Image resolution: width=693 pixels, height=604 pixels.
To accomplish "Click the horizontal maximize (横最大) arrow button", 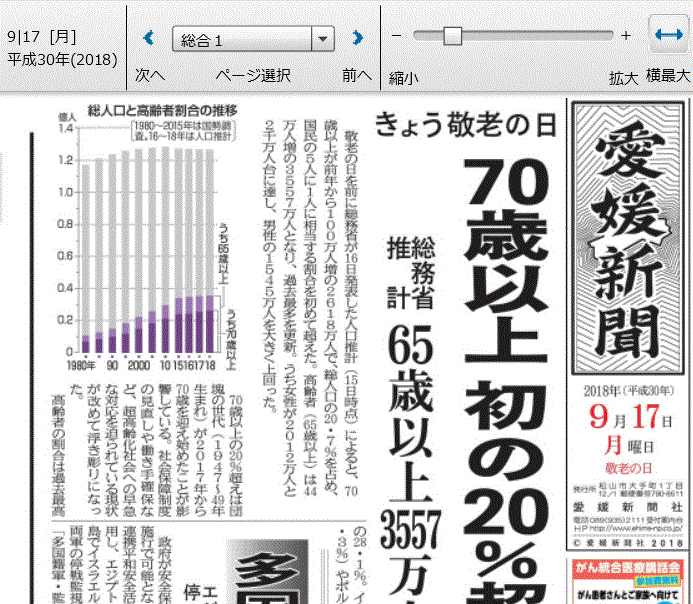I will coord(669,34).
